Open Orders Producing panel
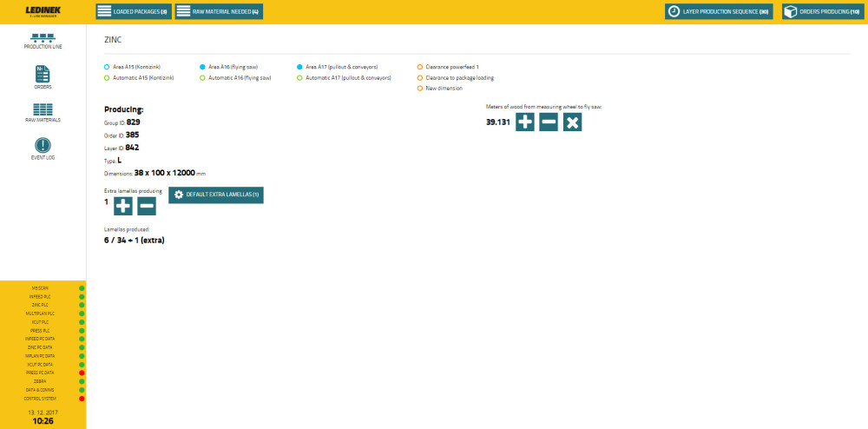The image size is (868, 429). 821,11
